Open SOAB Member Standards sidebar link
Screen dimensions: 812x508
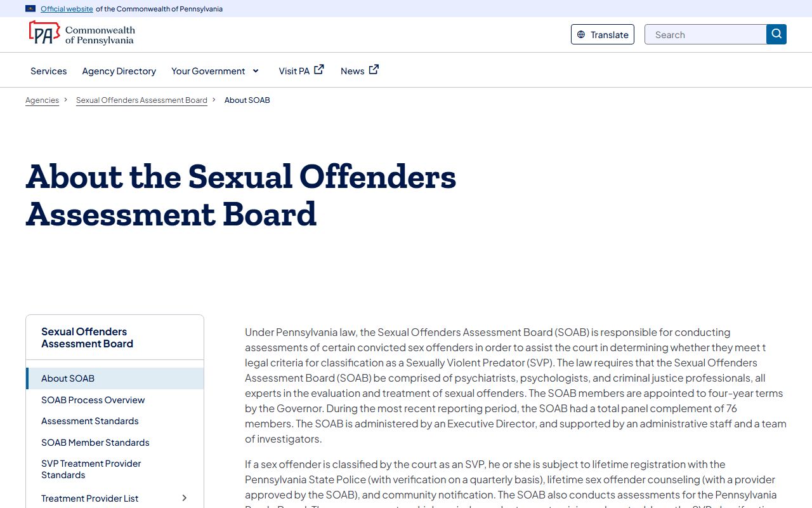(x=95, y=443)
